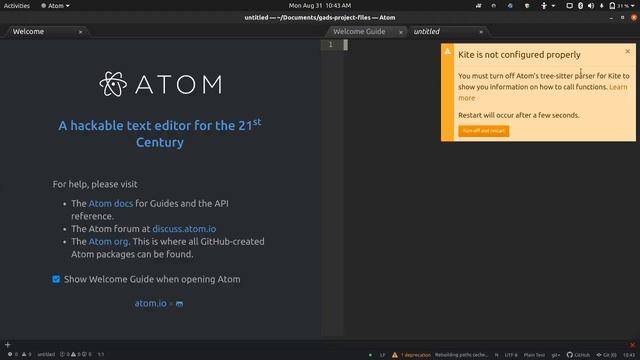The image size is (640, 360).
Task: Change the UTF-8 encoding in the status bar
Action: pos(511,355)
